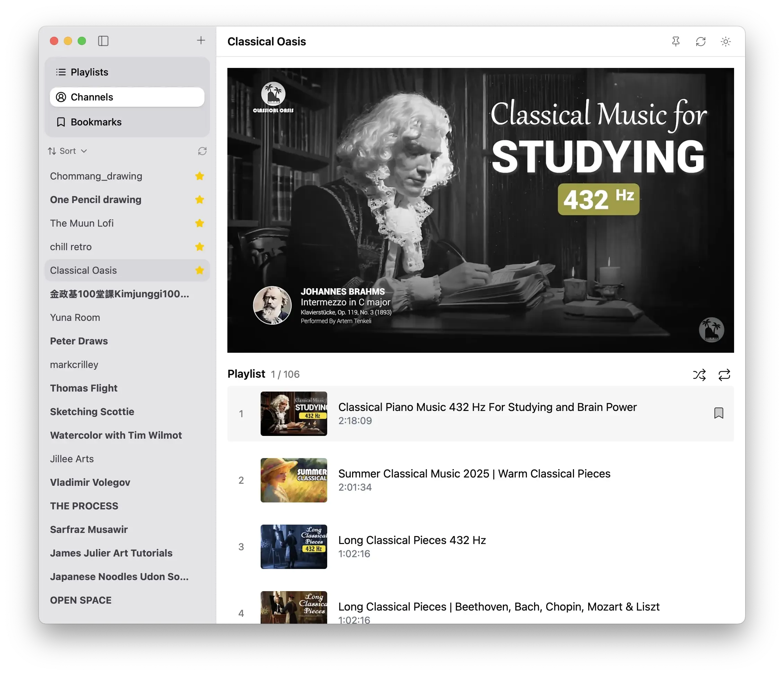
Task: Select the Watercolor with Tim Wilmot channel
Action: pyautogui.click(x=116, y=435)
